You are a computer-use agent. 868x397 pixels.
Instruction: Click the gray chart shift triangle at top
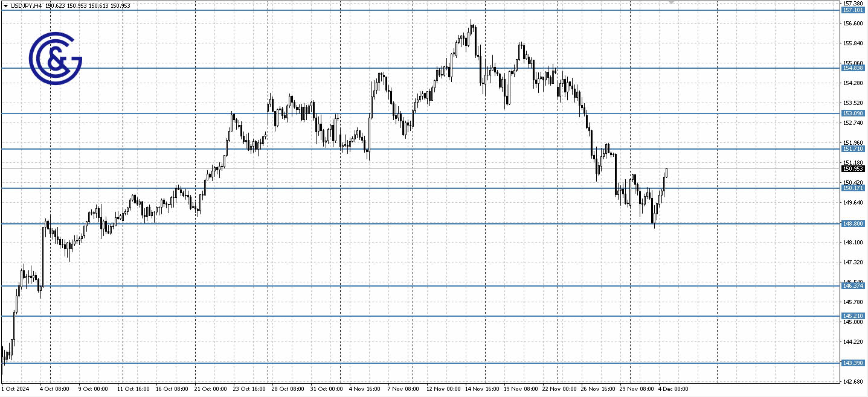pyautogui.click(x=670, y=2)
